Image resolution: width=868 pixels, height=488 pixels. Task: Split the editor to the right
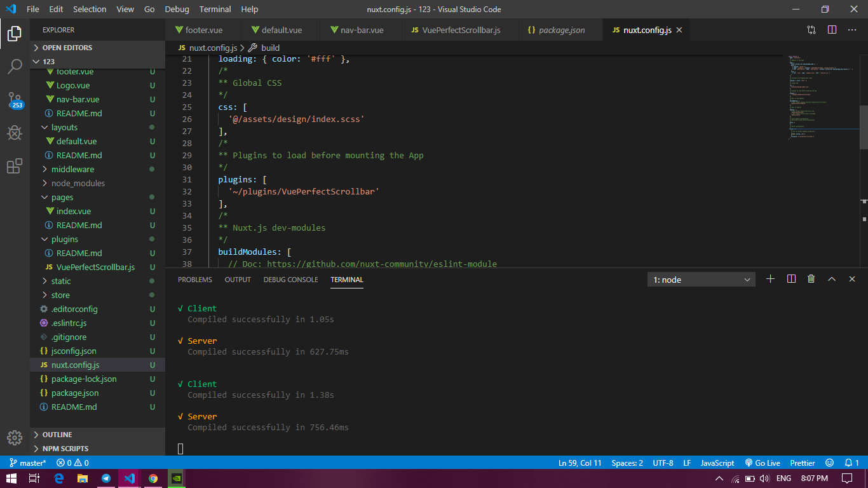pos(832,30)
